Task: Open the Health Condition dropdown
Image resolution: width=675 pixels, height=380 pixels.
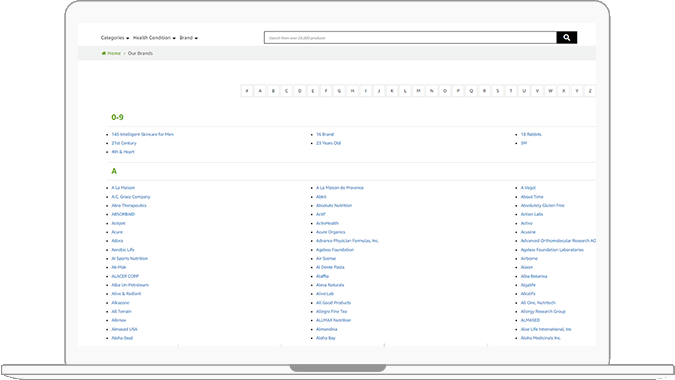Action: pyautogui.click(x=154, y=38)
